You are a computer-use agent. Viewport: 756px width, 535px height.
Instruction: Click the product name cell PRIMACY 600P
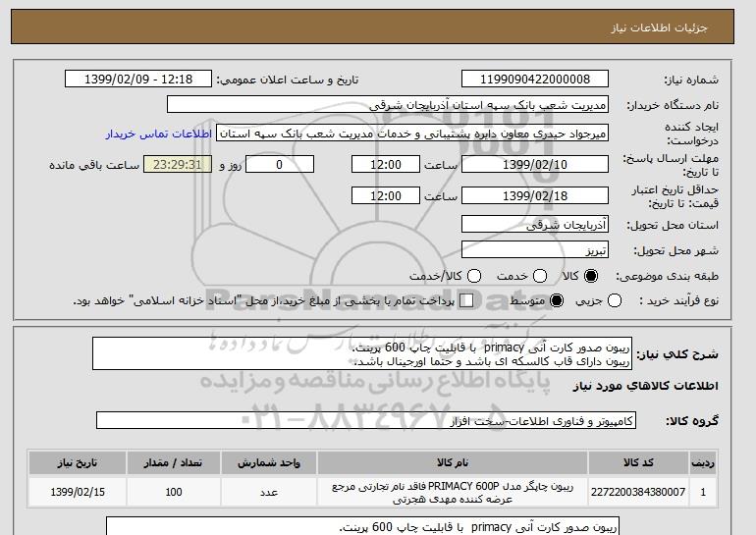tap(453, 492)
